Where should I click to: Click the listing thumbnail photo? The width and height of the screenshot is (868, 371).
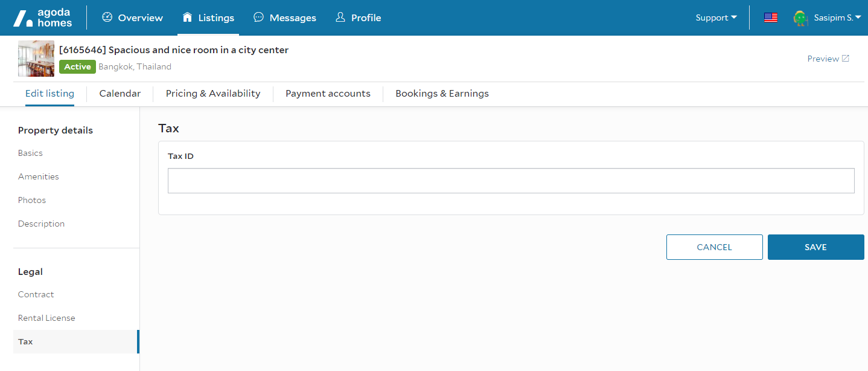click(36, 59)
